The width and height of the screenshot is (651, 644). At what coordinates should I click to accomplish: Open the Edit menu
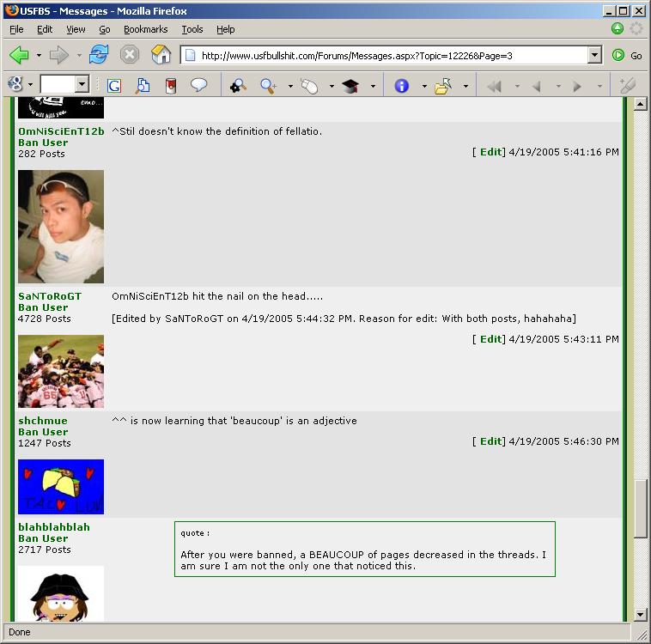(45, 29)
